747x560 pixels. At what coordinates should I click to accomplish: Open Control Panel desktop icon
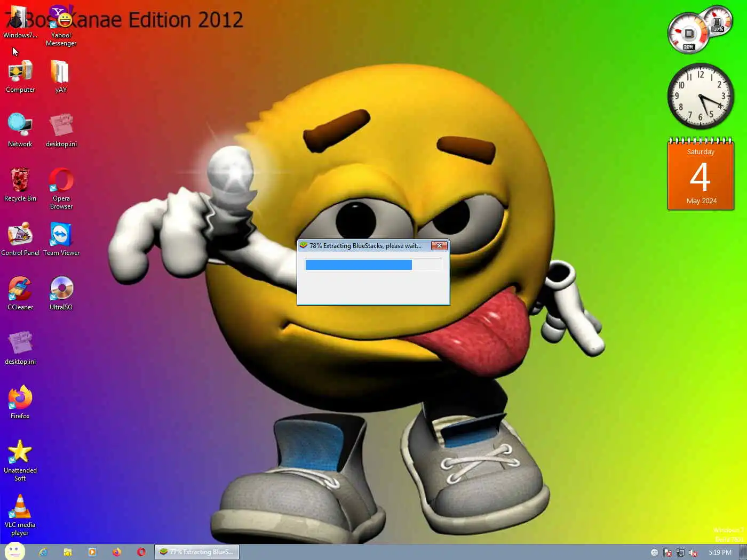pos(20,239)
